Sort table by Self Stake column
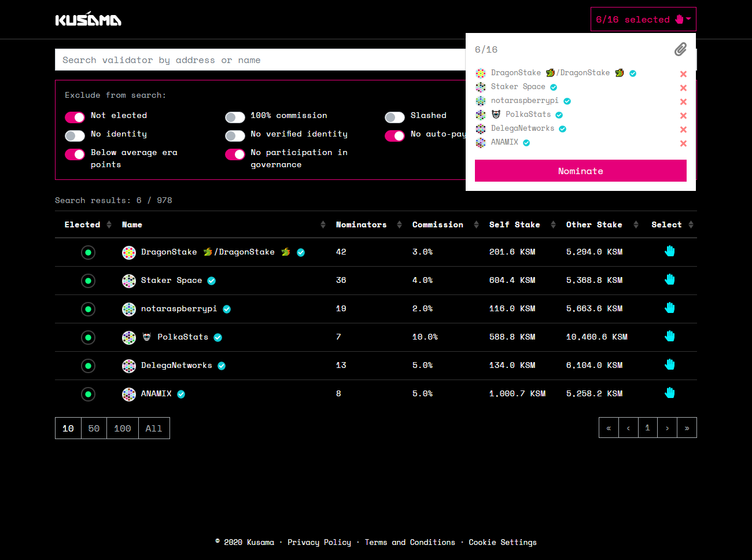The height and width of the screenshot is (560, 752). 522,224
